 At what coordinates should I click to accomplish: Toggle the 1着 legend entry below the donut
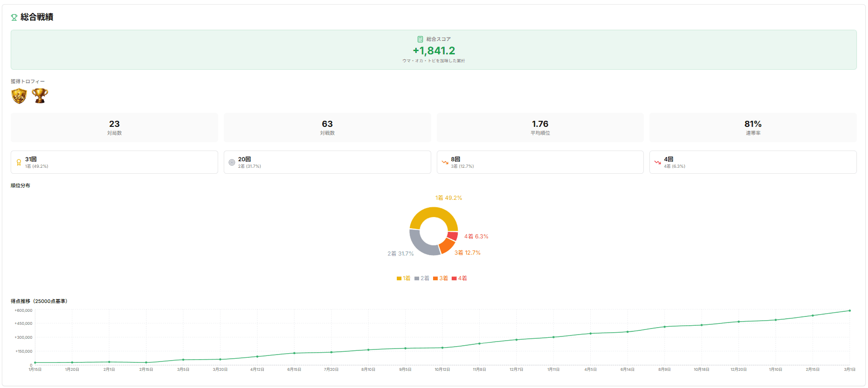coord(403,278)
